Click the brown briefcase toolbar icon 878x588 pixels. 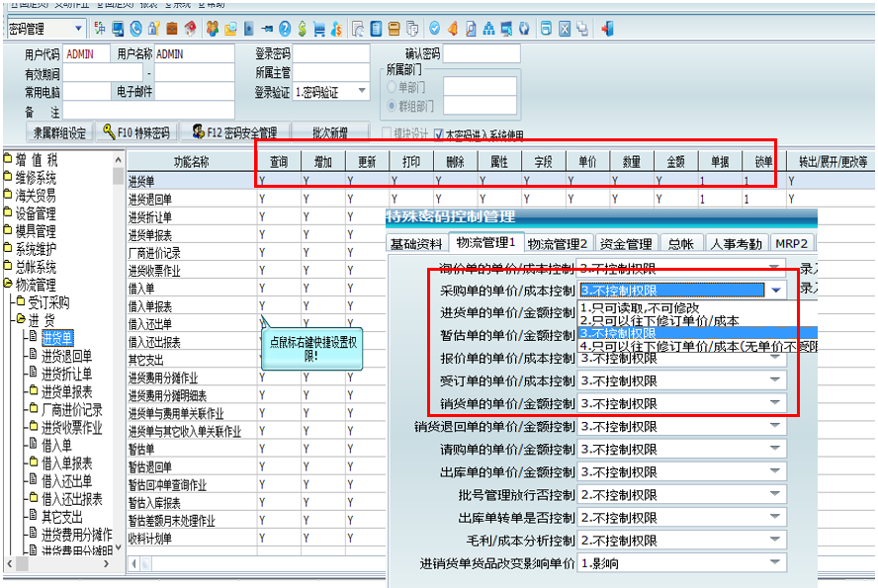point(172,28)
